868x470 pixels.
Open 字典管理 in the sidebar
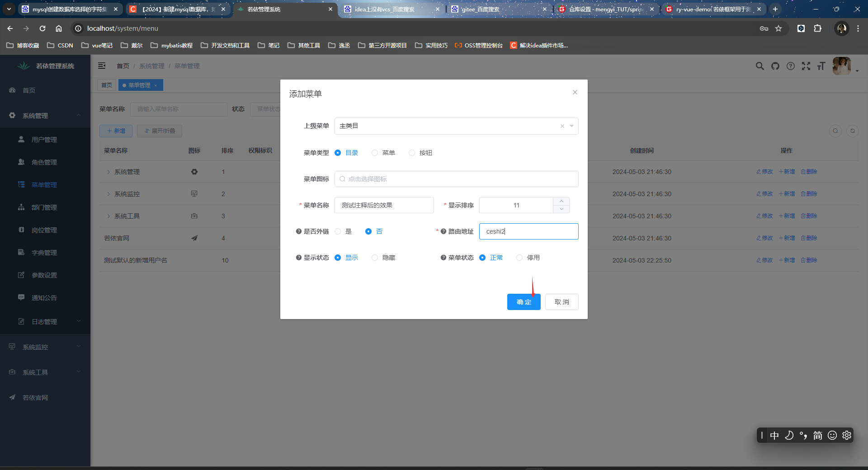point(45,253)
